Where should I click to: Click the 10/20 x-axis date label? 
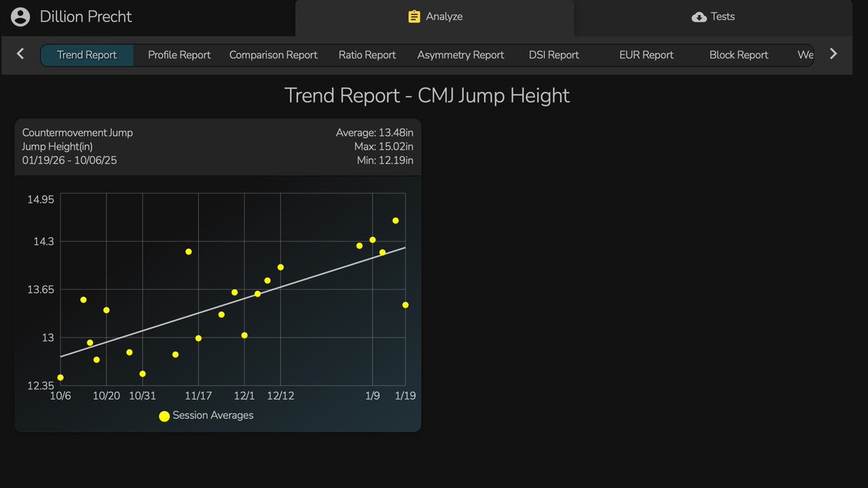coord(107,395)
